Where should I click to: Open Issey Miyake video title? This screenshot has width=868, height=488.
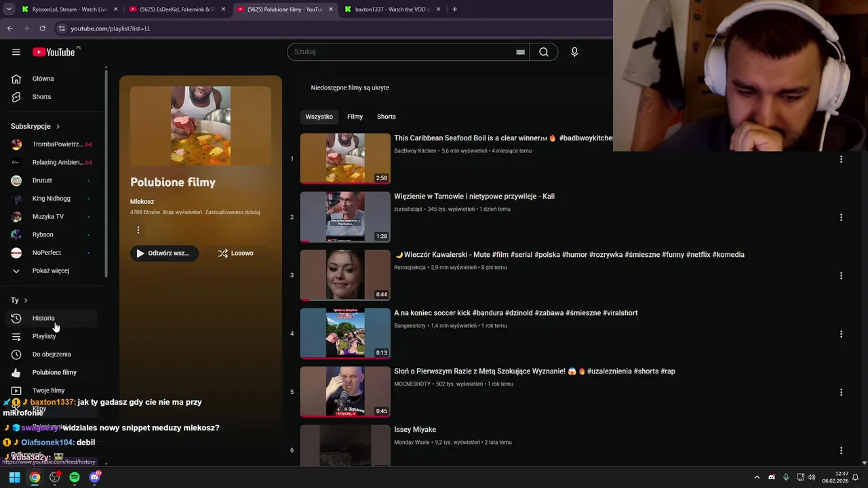(x=415, y=430)
